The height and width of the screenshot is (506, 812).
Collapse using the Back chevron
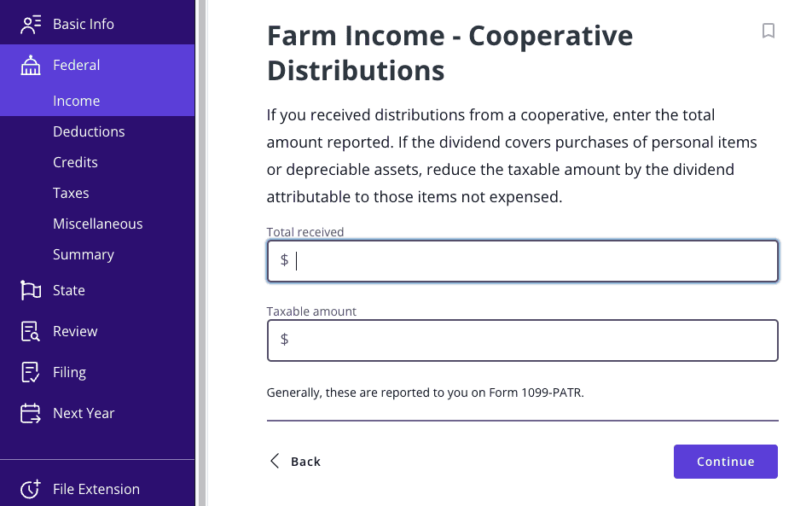click(274, 460)
